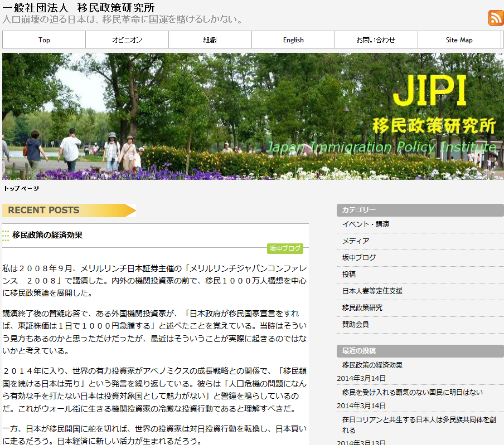The width and height of the screenshot is (504, 445).
Task: Go to the Site Map page
Action: (x=459, y=40)
